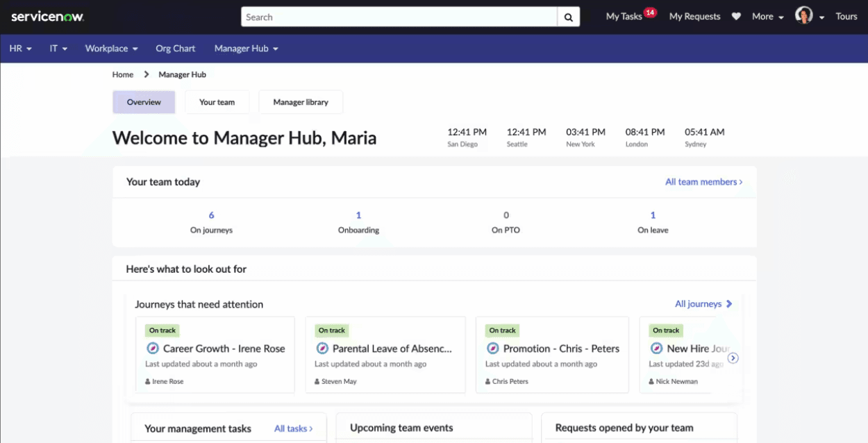
Task: Click person icon beside Steven May
Action: 317,382
